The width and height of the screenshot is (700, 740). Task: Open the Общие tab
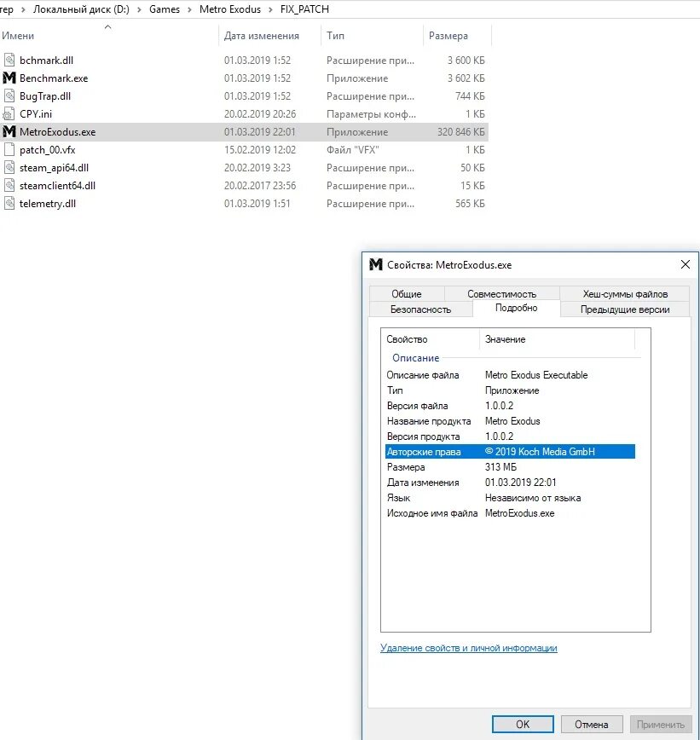407,294
